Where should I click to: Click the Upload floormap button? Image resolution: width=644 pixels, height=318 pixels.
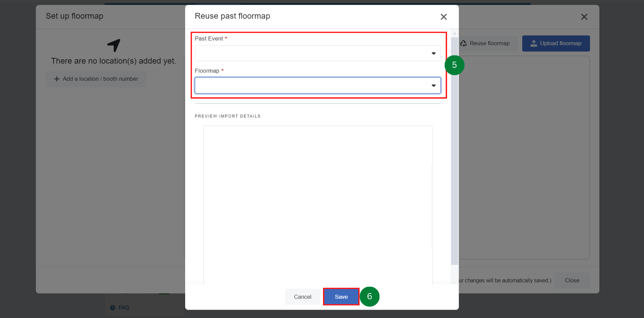point(556,43)
